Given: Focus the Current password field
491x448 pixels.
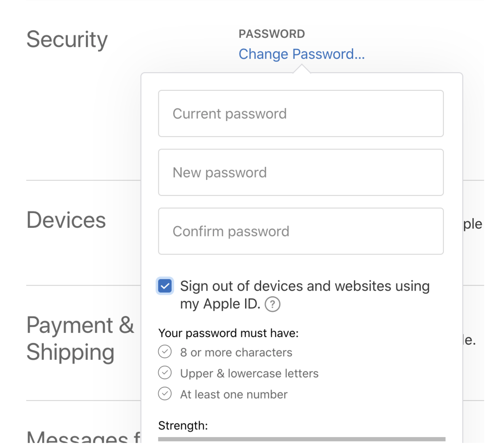Looking at the screenshot, I should (x=301, y=113).
